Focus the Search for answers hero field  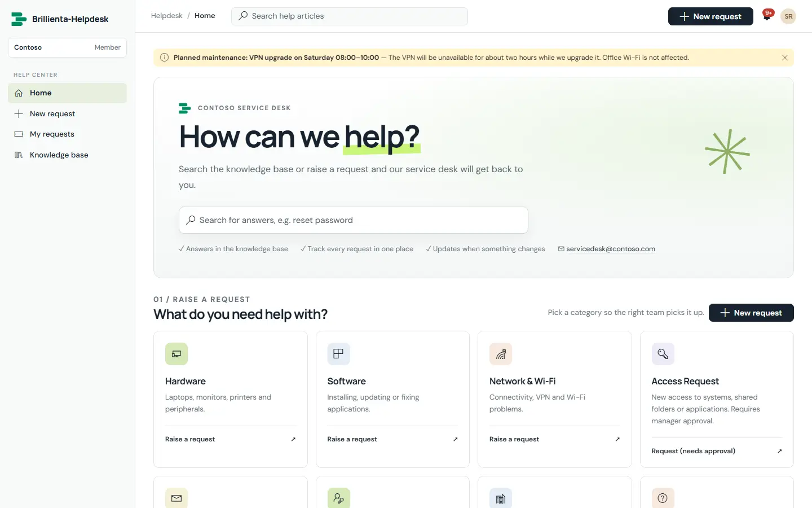[x=354, y=220]
